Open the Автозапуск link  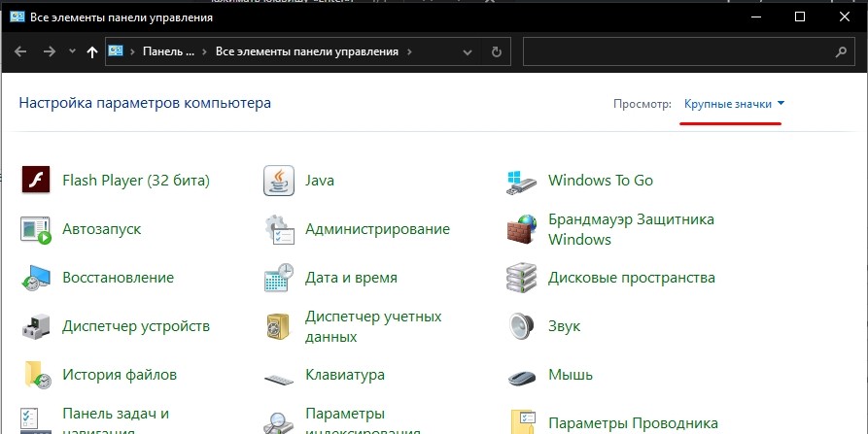(102, 229)
